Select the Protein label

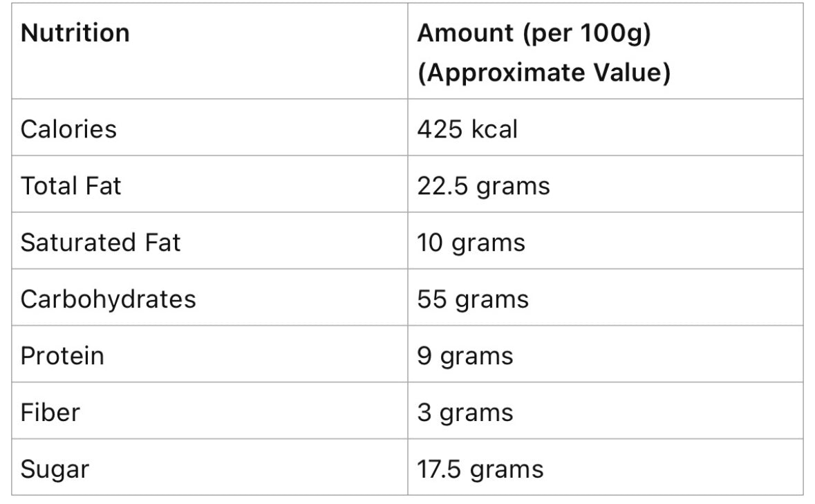[62, 356]
